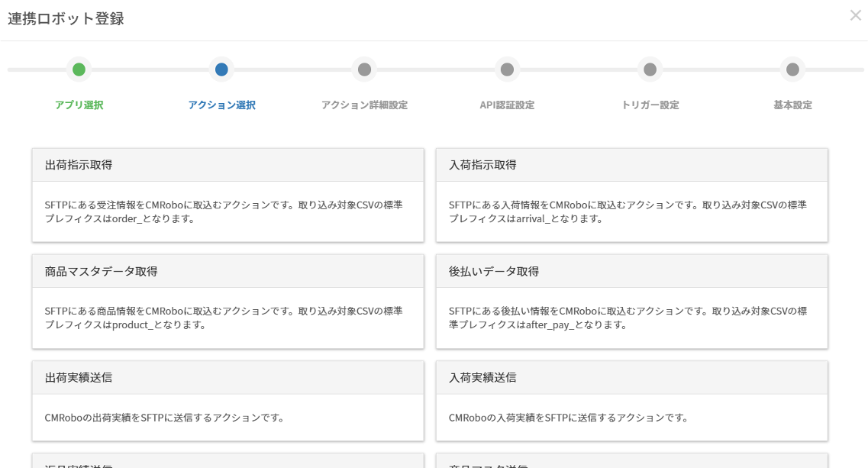Click the arrival_ prefix description text

point(628,211)
